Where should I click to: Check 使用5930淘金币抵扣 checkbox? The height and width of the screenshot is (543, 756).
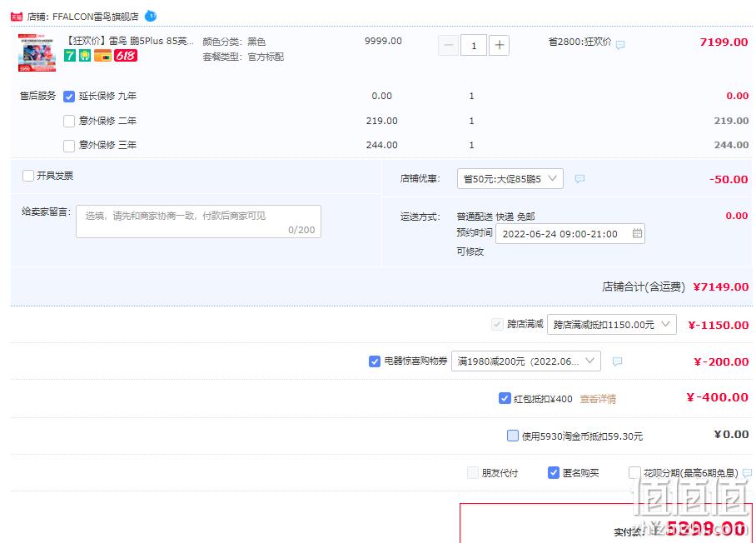click(513, 436)
